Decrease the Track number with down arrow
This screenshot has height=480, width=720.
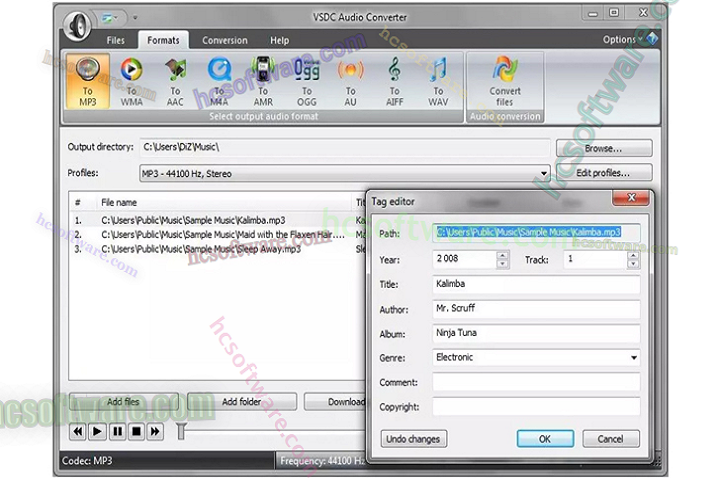[x=634, y=264]
